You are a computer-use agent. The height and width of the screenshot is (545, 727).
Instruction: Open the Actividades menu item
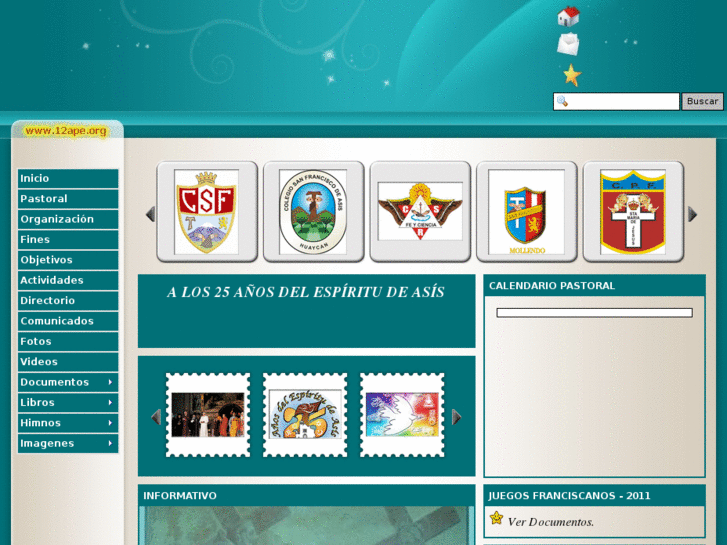(x=68, y=281)
